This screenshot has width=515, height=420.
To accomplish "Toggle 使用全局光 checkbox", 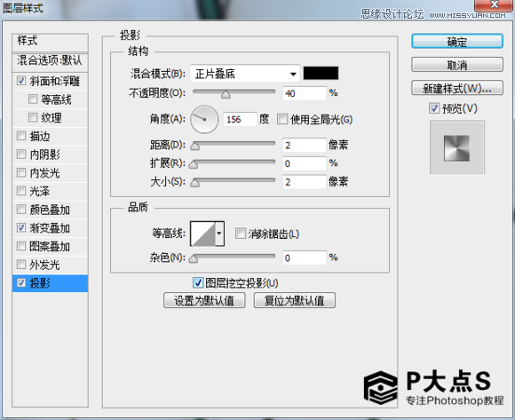I will coord(282,119).
